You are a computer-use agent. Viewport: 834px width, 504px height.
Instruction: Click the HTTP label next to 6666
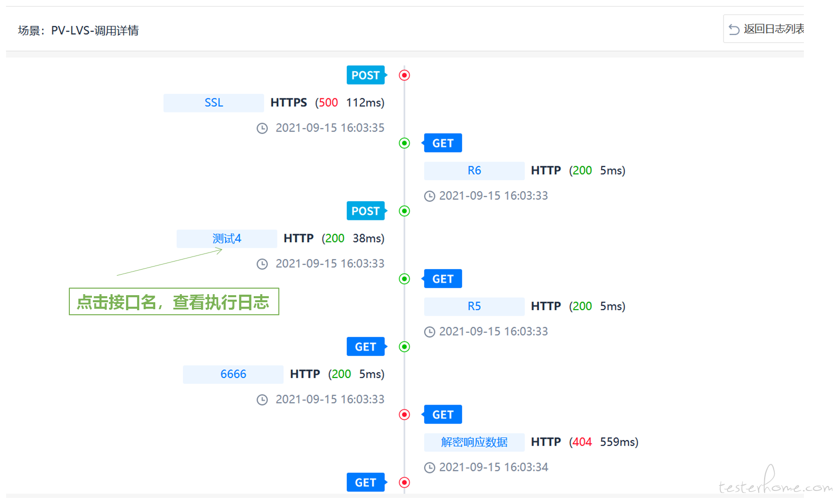[305, 374]
